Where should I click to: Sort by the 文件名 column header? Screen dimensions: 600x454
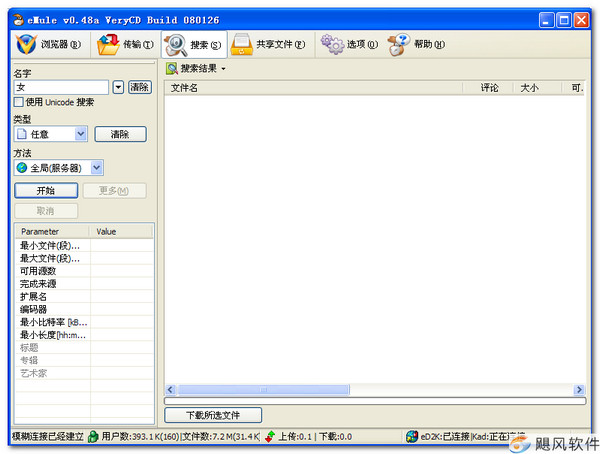click(314, 88)
